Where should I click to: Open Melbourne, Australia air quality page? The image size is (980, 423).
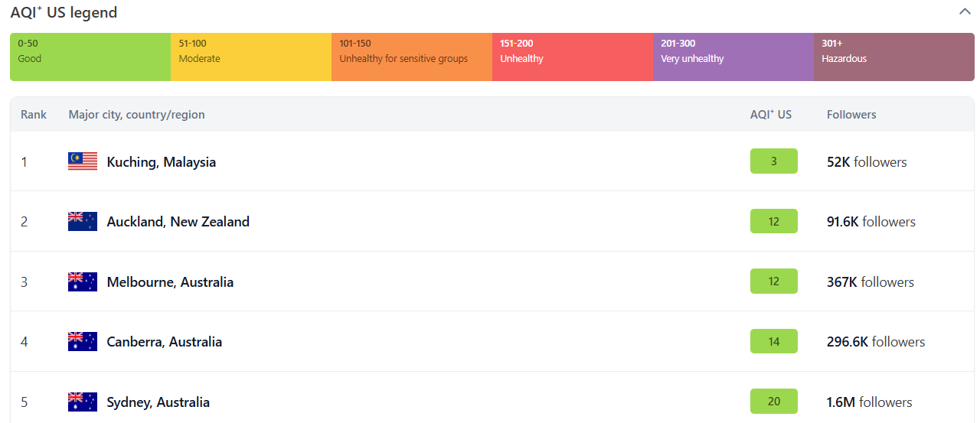[170, 282]
